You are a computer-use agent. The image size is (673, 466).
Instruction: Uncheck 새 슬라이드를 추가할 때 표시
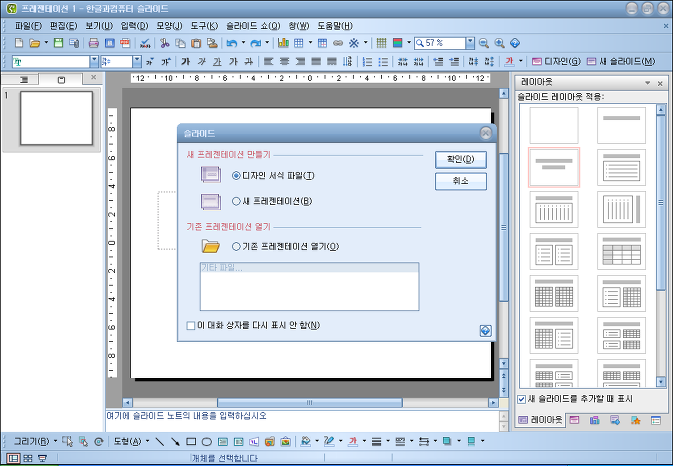[521, 399]
